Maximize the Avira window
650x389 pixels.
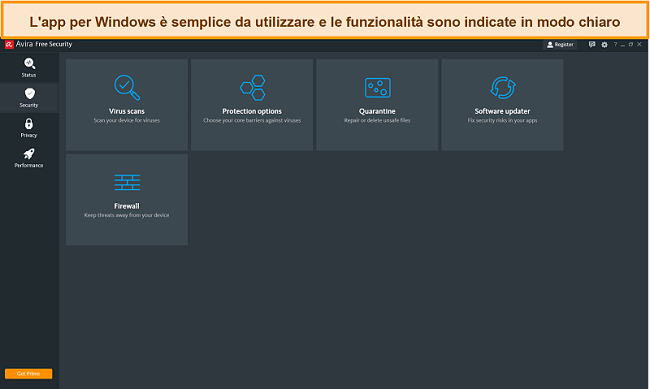(x=631, y=44)
